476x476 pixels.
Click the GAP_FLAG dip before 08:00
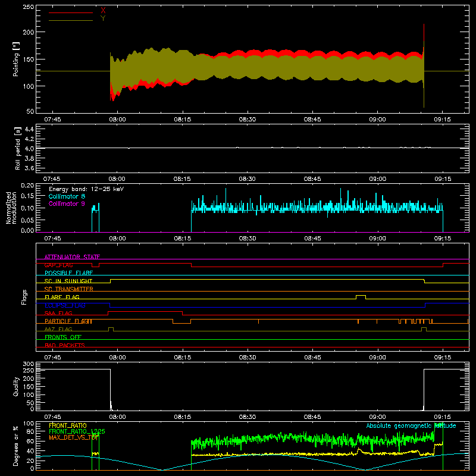(95, 265)
